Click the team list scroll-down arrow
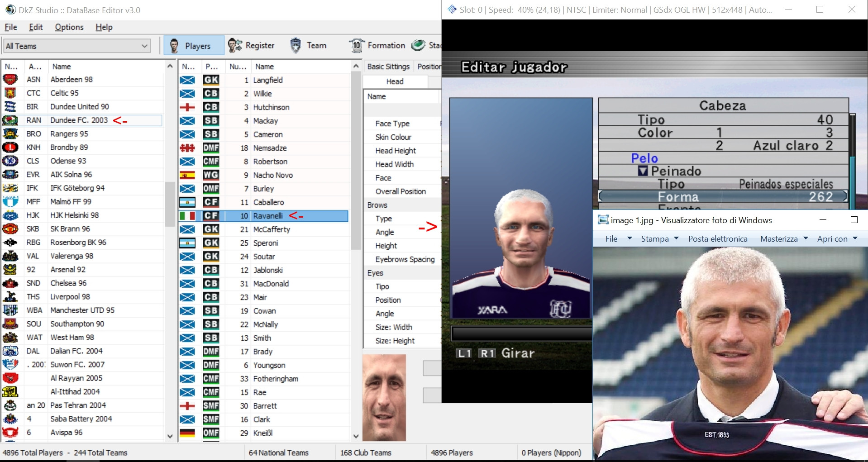 click(x=170, y=436)
